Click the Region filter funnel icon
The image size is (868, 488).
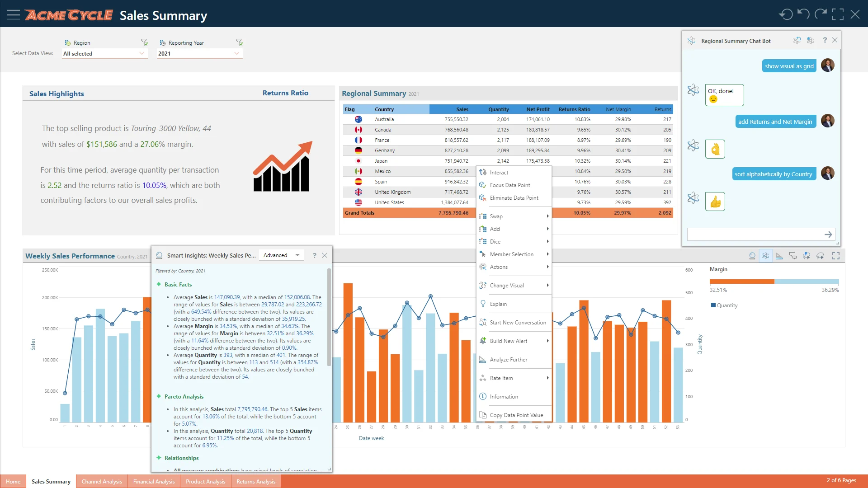(145, 42)
